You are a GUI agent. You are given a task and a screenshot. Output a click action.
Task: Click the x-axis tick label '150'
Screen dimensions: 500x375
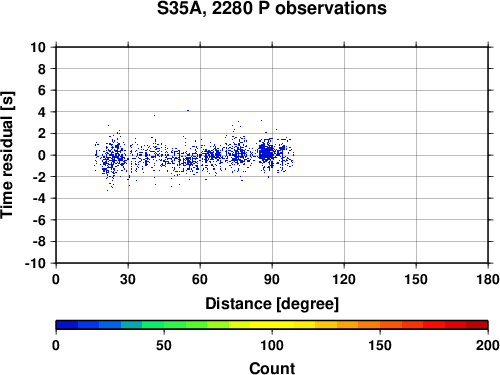[416, 279]
